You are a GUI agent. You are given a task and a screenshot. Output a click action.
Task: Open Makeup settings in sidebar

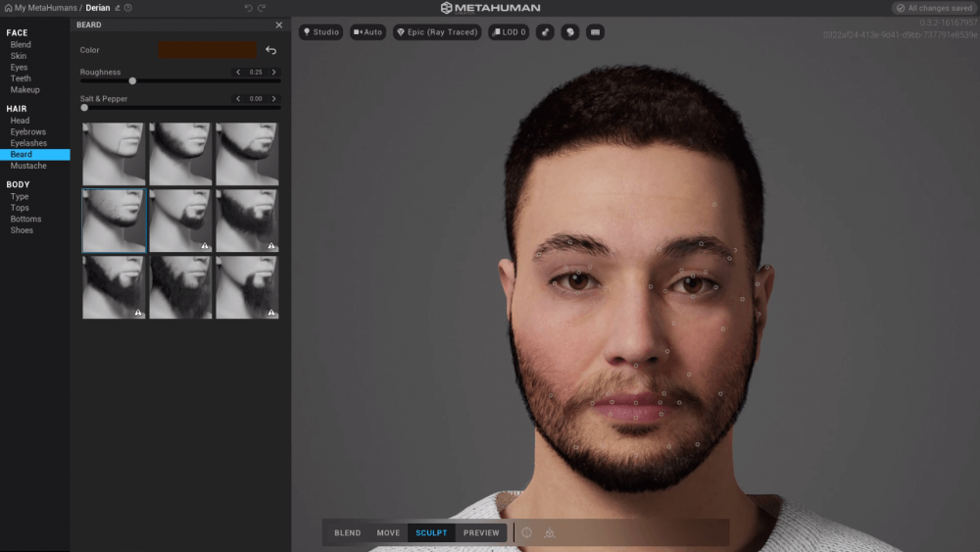tap(25, 89)
